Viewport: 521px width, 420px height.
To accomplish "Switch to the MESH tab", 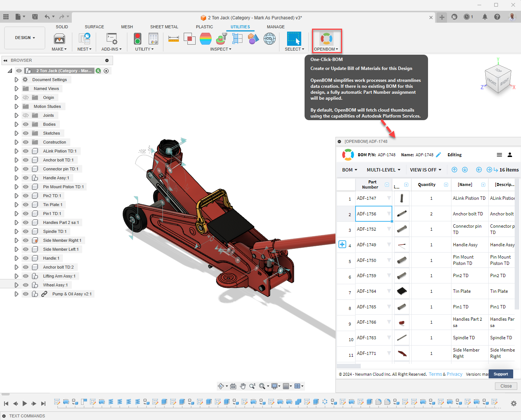I will click(x=127, y=27).
